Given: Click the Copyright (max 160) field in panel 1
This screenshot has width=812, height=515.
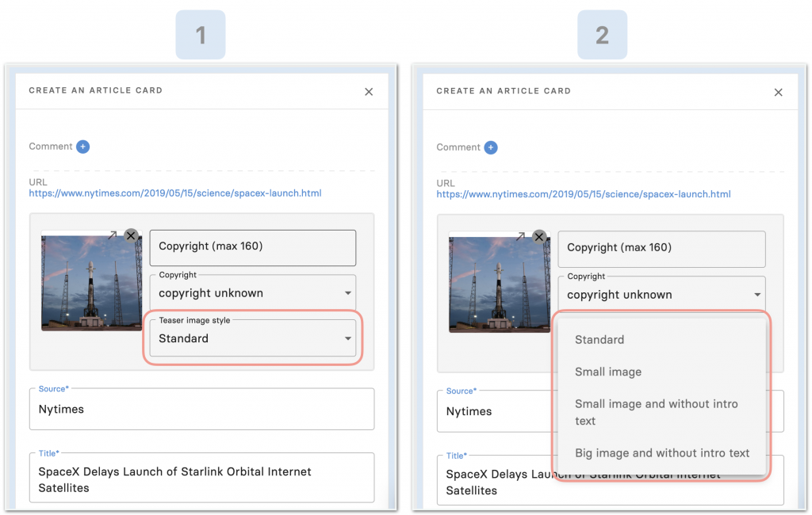Looking at the screenshot, I should point(253,247).
